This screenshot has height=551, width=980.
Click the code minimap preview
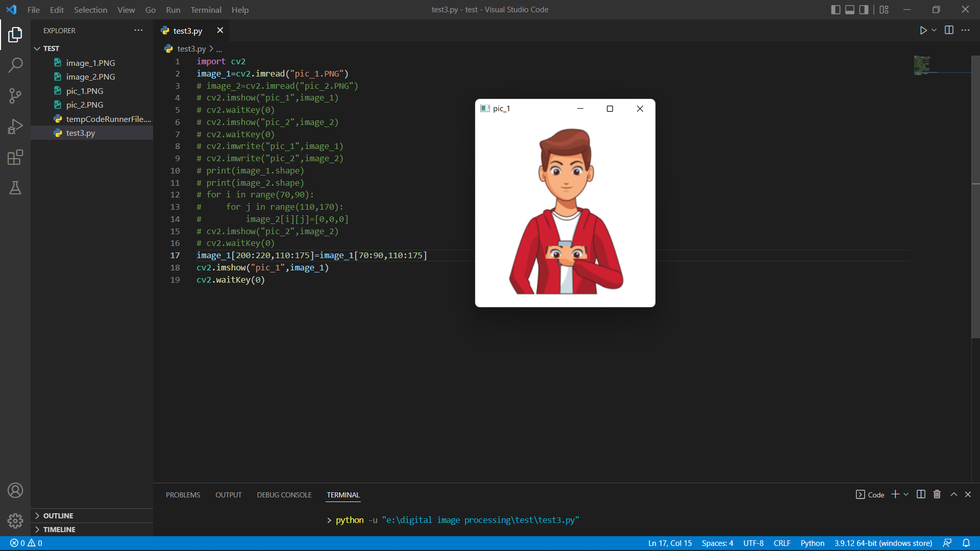941,65
